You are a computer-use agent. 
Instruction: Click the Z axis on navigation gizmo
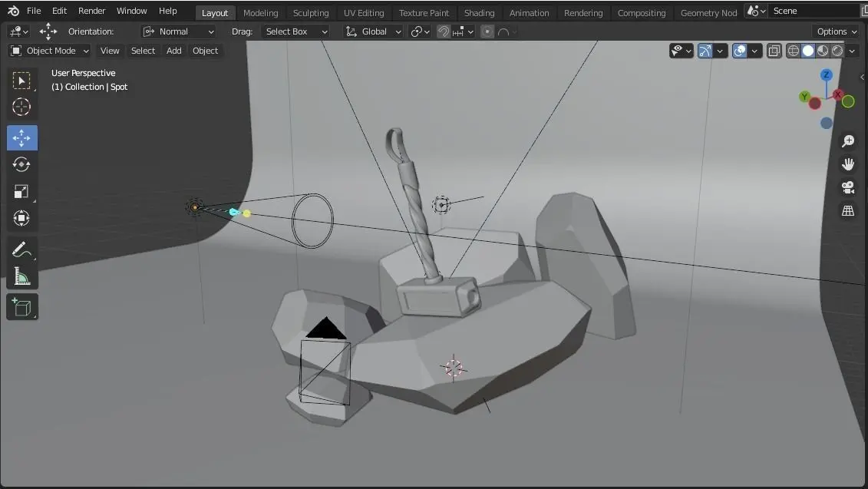(827, 74)
